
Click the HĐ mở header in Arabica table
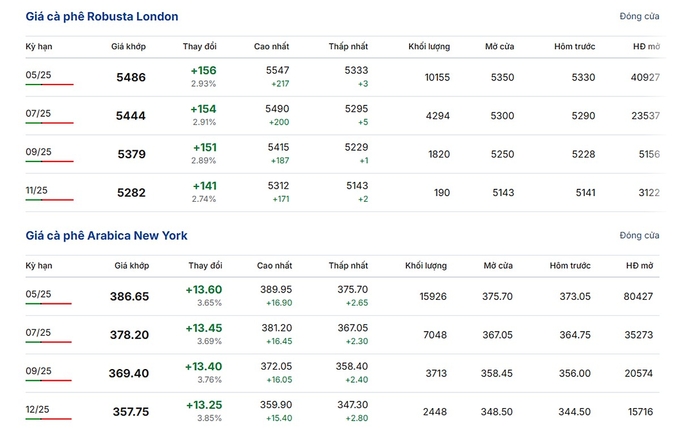click(639, 266)
